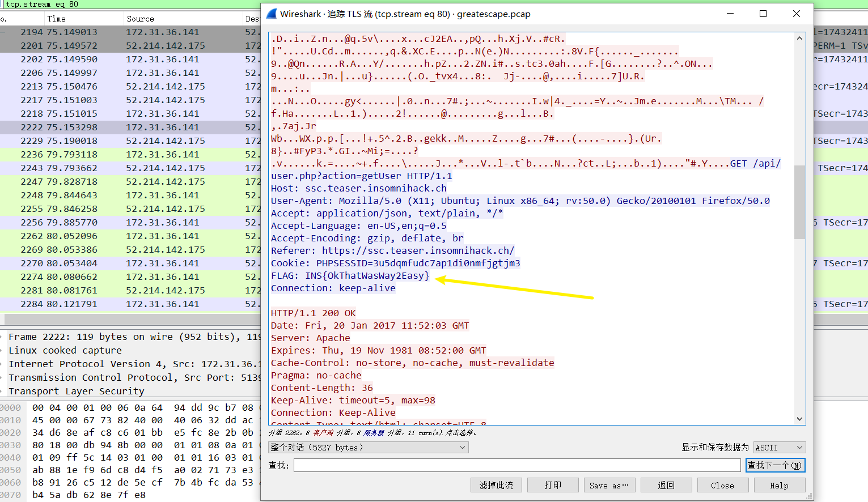This screenshot has width=868, height=502.
Task: Sort packet list by Source column header
Action: [183, 19]
